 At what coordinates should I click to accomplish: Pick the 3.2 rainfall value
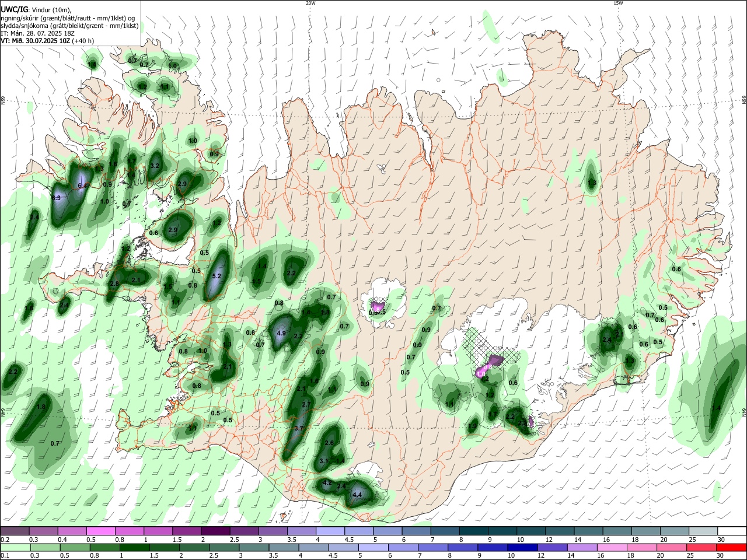(155, 166)
